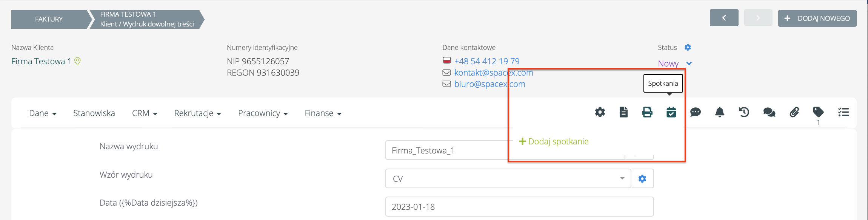Expand the Finanse menu
This screenshot has width=868, height=220.
point(323,113)
